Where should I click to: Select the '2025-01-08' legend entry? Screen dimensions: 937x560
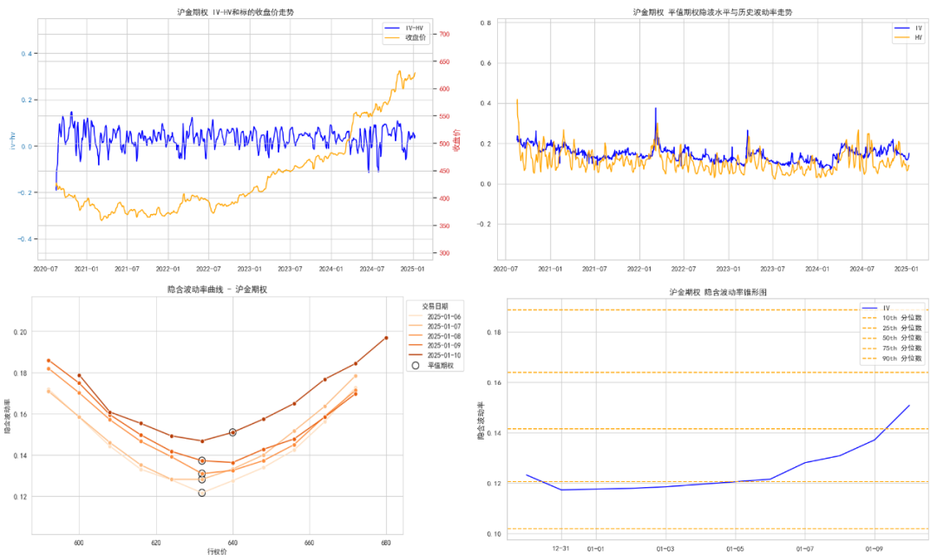coord(435,336)
